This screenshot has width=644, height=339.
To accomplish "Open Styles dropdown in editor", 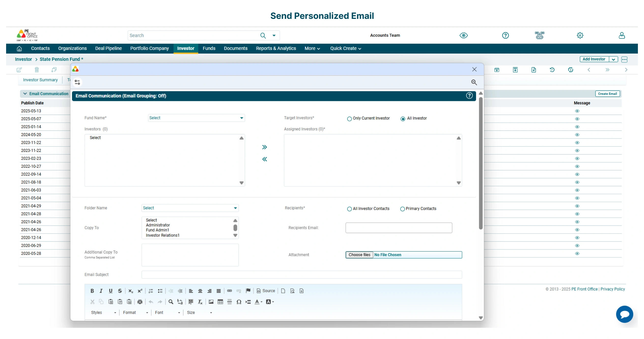I will pos(104,312).
